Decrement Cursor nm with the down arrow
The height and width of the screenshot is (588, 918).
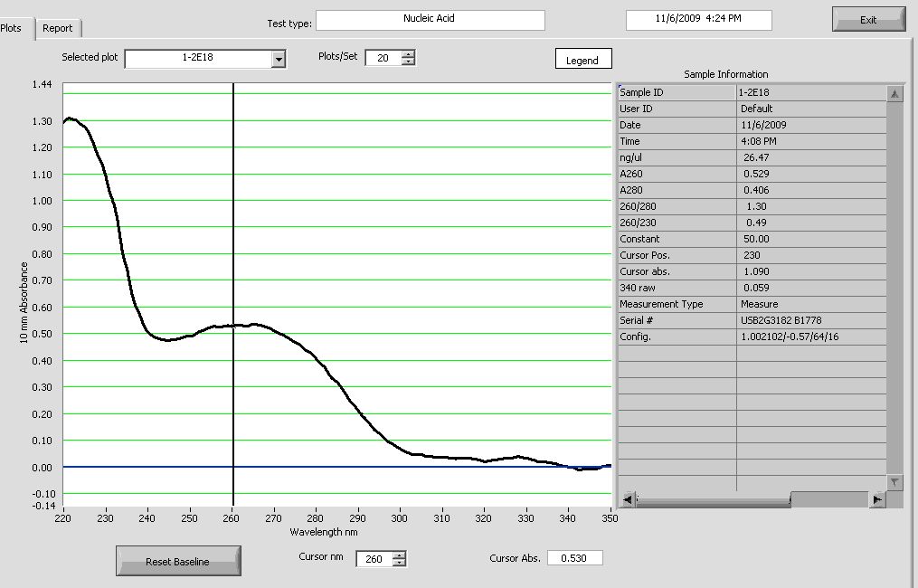pos(399,563)
